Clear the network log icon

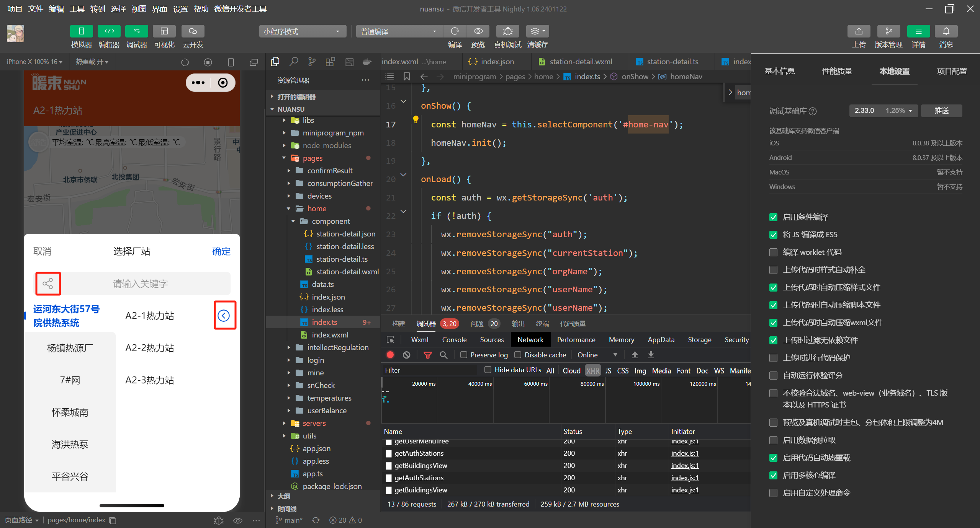(407, 355)
